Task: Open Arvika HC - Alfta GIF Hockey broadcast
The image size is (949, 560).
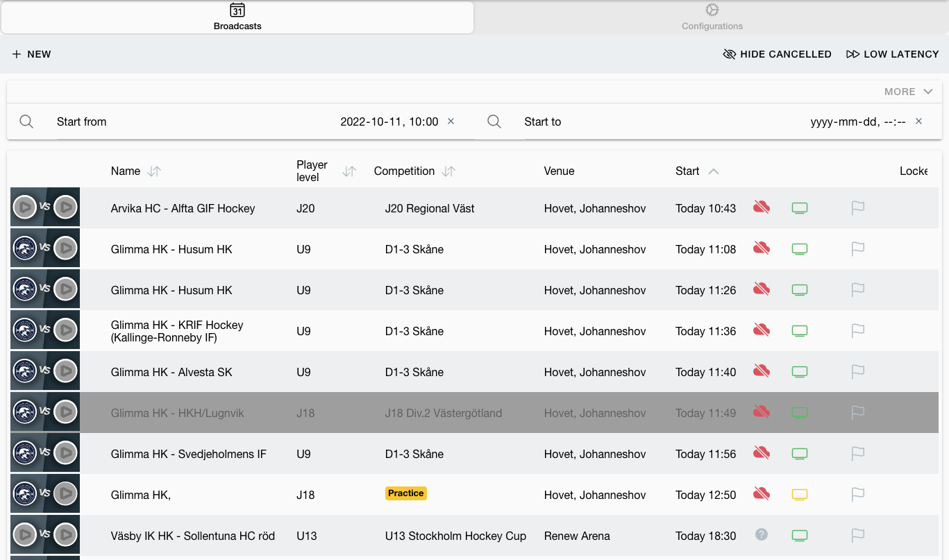Action: point(183,208)
